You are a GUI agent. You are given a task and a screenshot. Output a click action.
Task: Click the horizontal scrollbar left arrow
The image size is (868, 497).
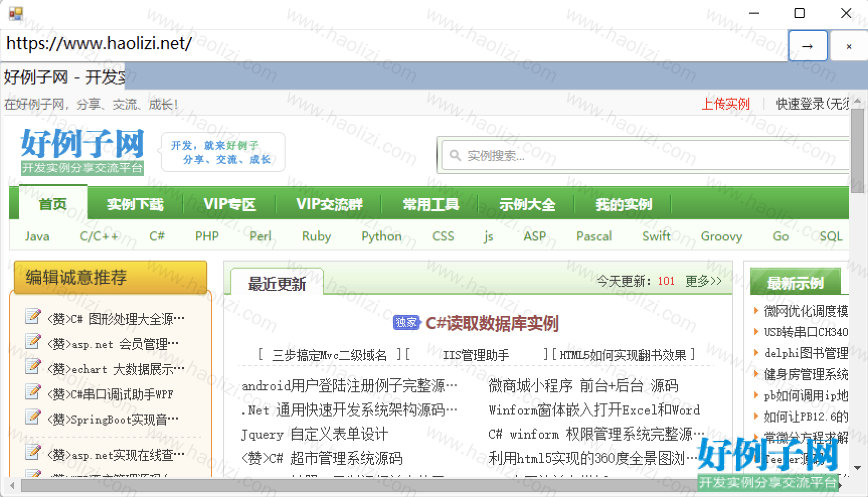[x=12, y=486]
